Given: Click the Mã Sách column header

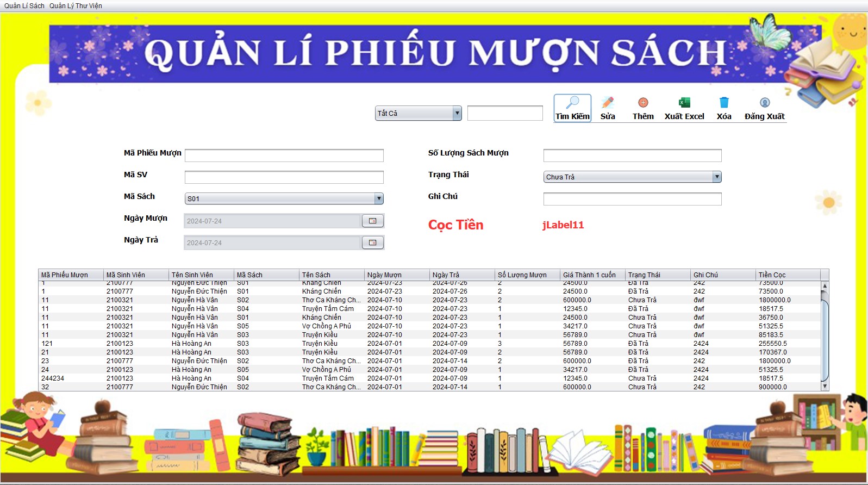Looking at the screenshot, I should click(x=266, y=275).
